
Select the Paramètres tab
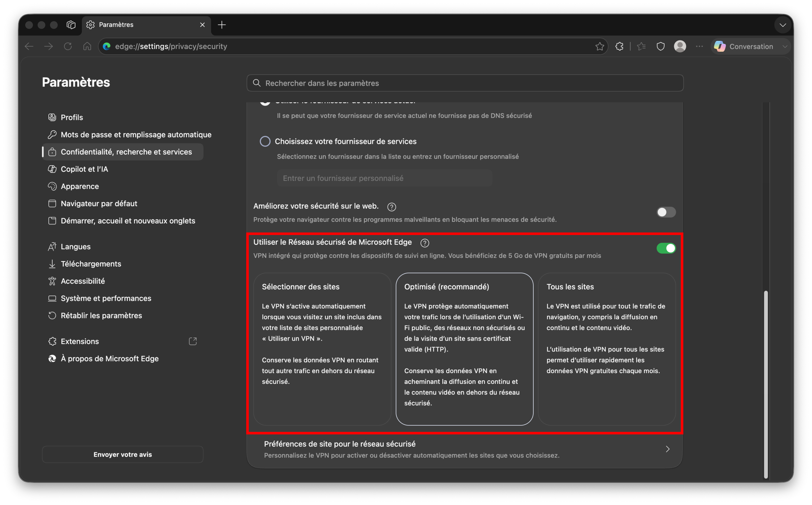click(x=146, y=25)
